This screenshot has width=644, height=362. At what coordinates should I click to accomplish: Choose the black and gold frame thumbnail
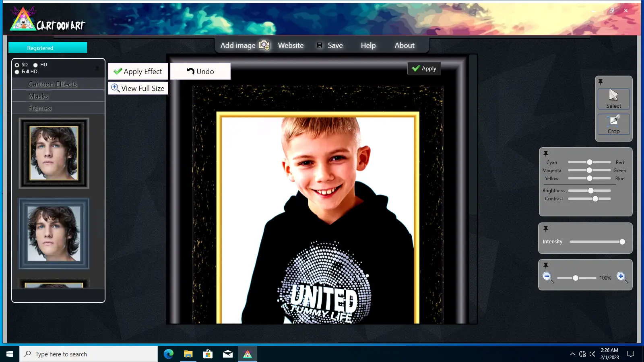click(x=54, y=153)
